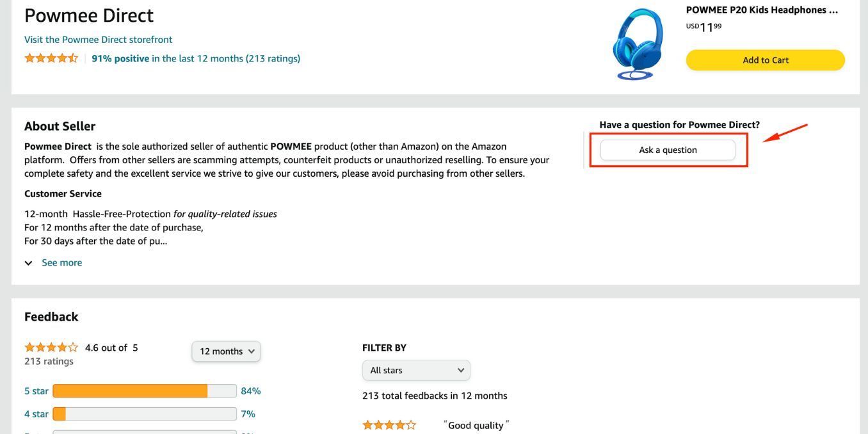Select the 84% percentage link

click(x=251, y=391)
